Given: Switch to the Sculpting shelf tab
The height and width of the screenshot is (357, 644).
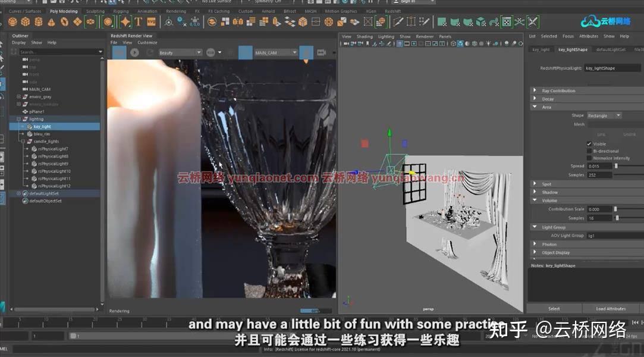Looking at the screenshot, I should [95, 11].
